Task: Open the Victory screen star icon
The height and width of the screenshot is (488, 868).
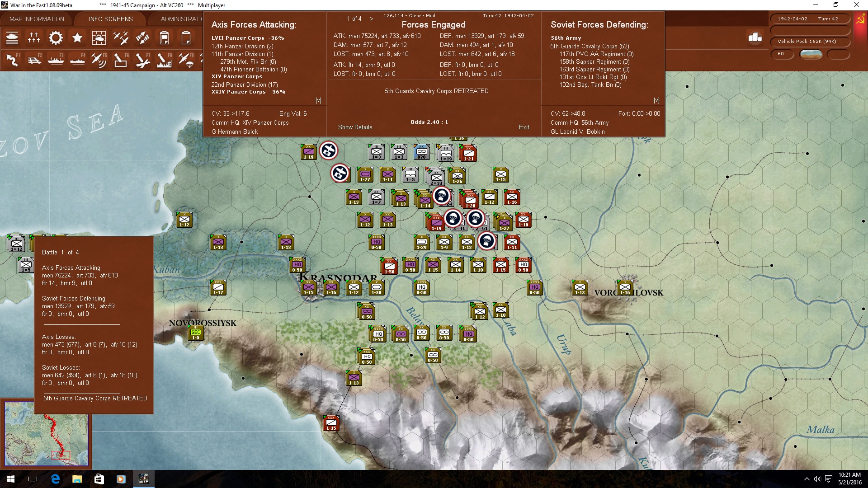Action: (77, 38)
